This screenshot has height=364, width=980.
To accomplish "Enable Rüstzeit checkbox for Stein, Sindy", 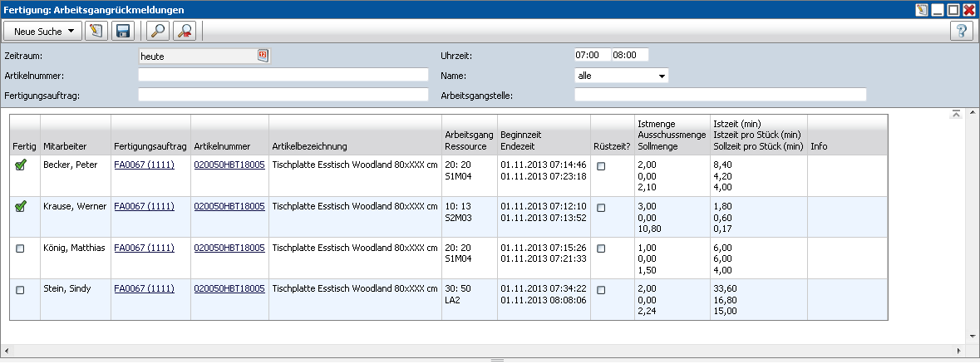I will 601,290.
